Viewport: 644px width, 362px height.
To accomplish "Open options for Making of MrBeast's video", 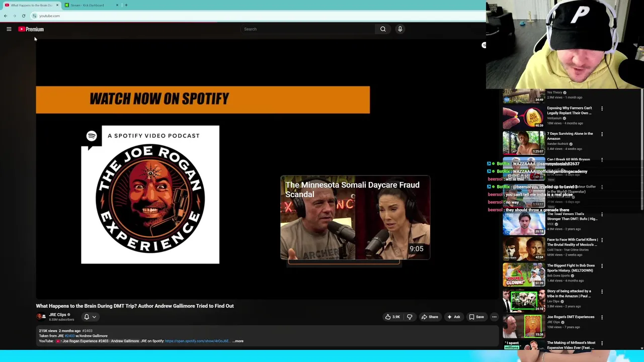I will tap(602, 343).
